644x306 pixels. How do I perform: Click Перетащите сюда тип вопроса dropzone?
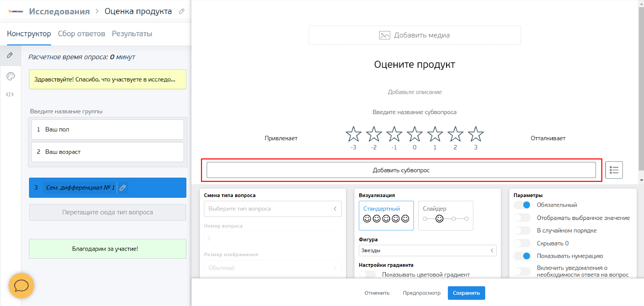[x=107, y=212]
